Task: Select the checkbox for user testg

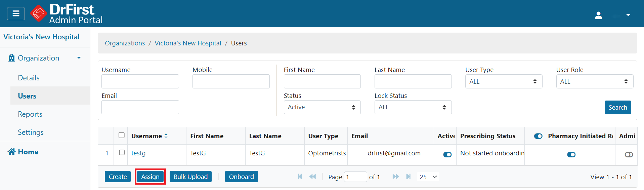Action: pyautogui.click(x=122, y=153)
